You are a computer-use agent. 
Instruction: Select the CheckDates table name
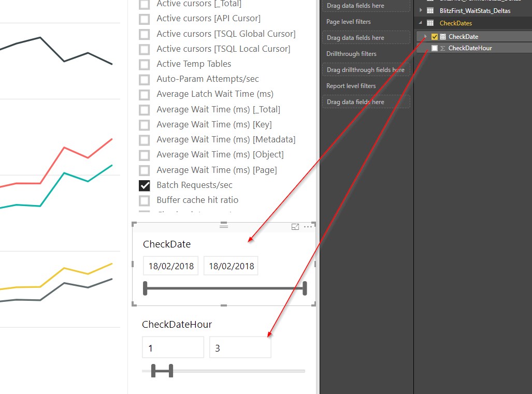tap(456, 23)
